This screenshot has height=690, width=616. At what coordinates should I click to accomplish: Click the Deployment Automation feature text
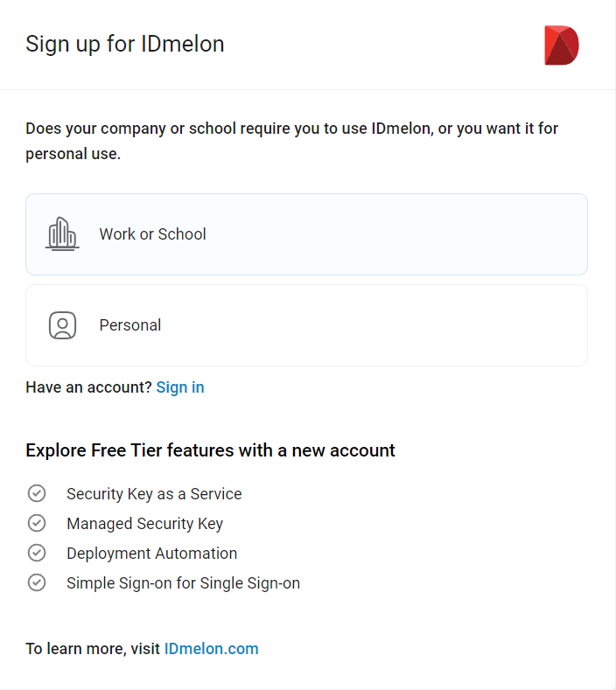(x=152, y=554)
